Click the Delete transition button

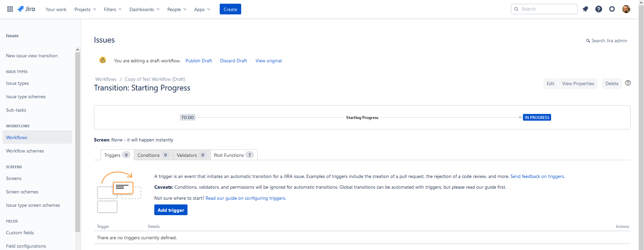tap(612, 83)
